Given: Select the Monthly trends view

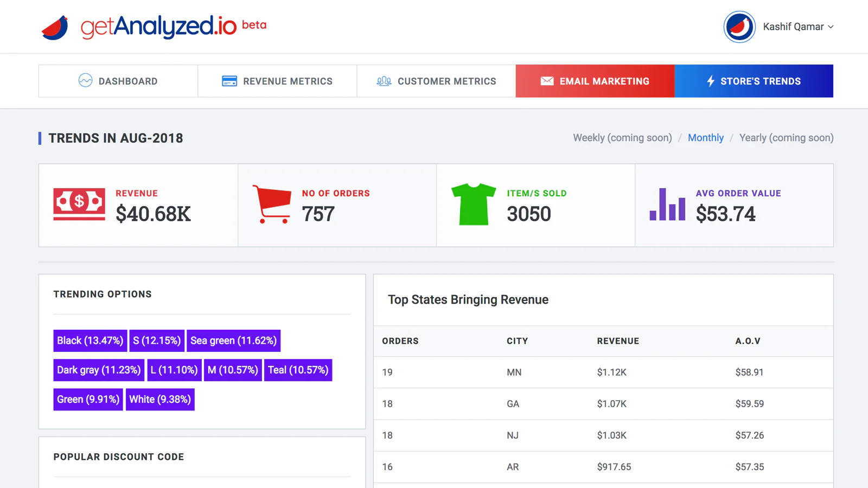Looking at the screenshot, I should (x=706, y=138).
